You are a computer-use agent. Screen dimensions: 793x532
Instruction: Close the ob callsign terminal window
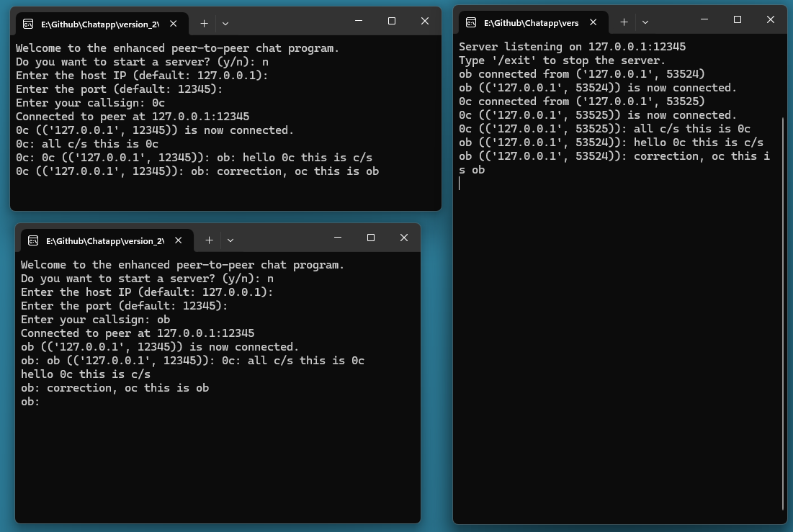coord(404,238)
